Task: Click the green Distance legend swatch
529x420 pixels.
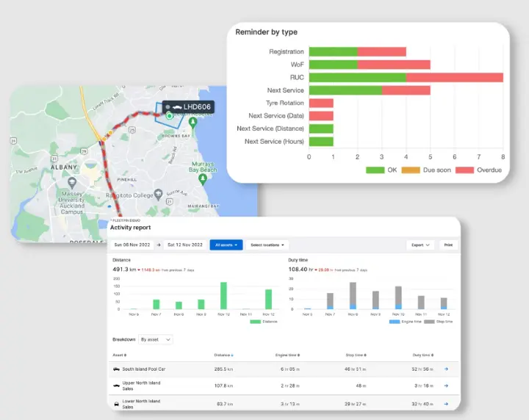Action: [x=256, y=322]
